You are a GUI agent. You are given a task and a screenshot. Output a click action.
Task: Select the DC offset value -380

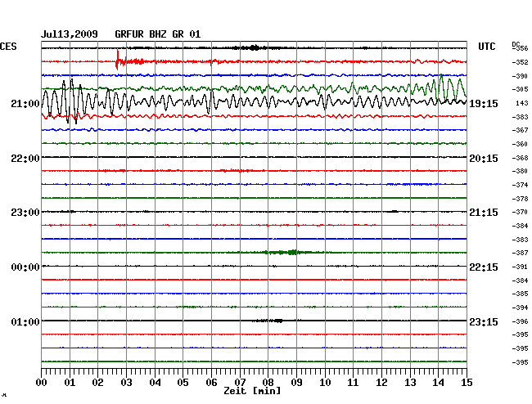[x=520, y=171]
